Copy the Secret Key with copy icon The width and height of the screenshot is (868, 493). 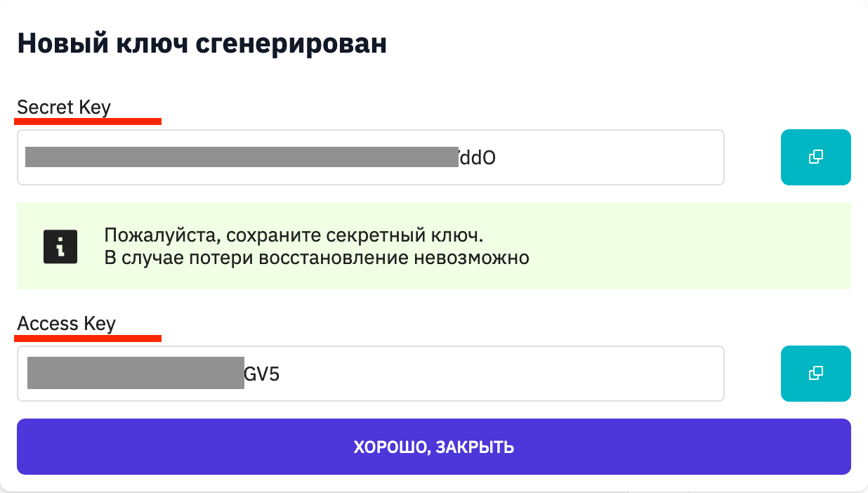815,157
